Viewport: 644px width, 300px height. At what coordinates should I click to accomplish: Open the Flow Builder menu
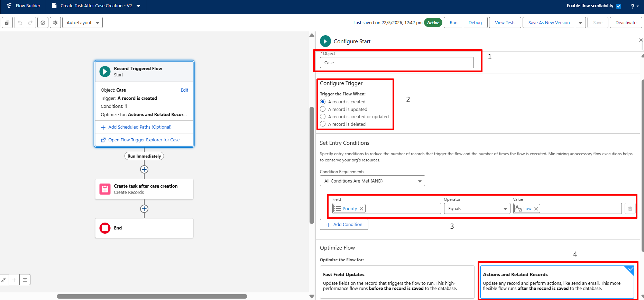(24, 6)
